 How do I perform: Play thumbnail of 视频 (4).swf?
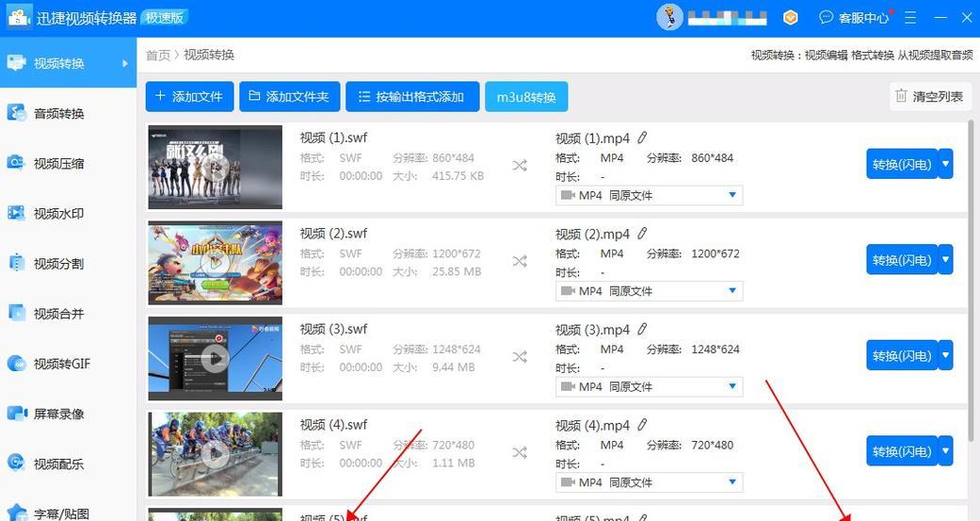215,454
